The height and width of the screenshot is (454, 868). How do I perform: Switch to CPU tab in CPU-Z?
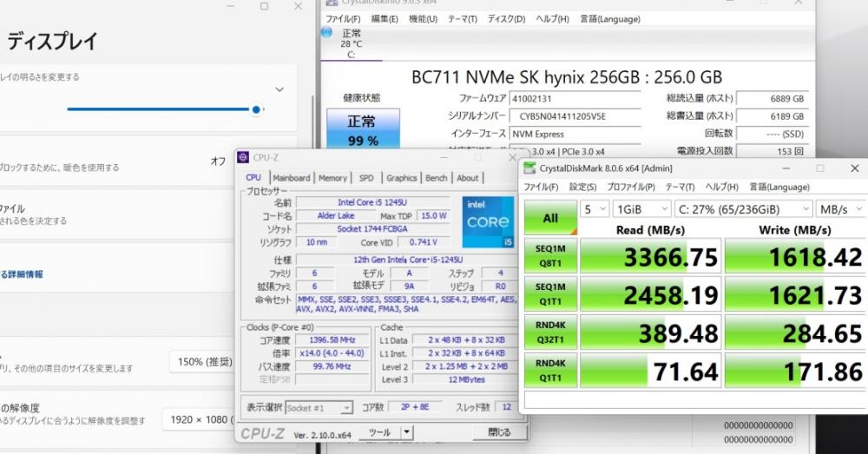click(x=253, y=178)
